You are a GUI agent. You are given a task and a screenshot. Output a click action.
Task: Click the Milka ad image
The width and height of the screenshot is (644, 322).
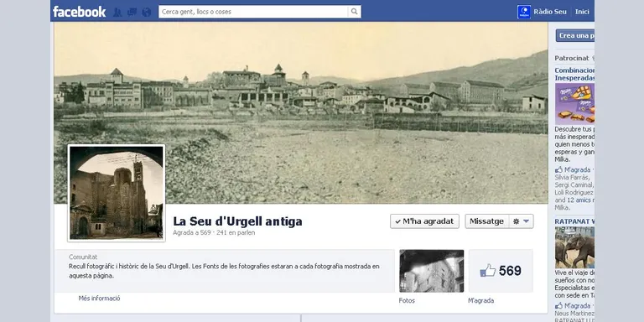(x=574, y=104)
